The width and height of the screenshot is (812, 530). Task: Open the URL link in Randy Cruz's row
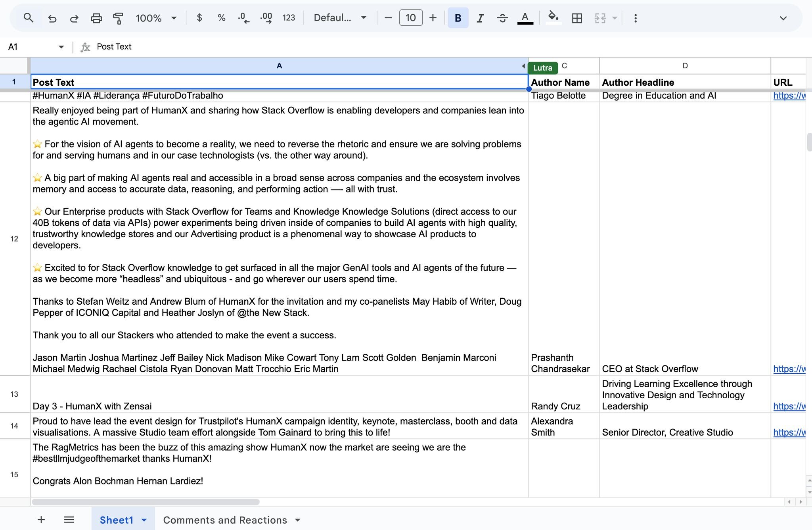point(789,406)
